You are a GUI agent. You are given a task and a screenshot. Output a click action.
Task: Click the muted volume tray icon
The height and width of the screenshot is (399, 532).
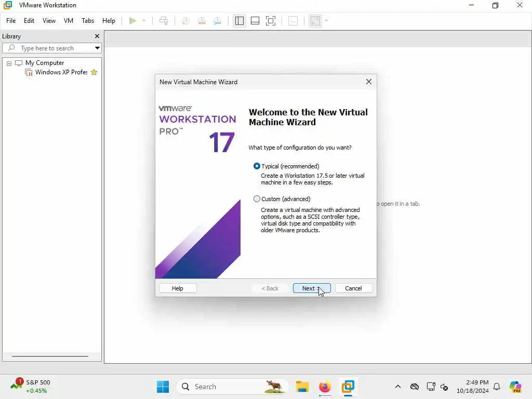(x=444, y=387)
